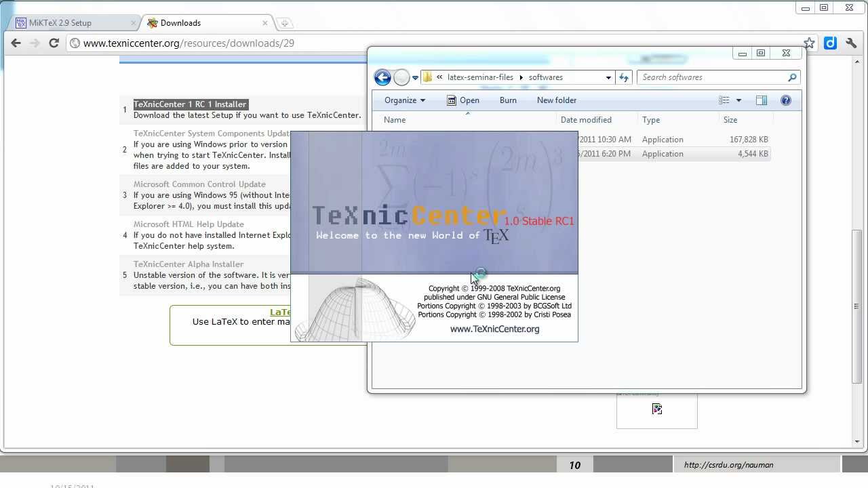Viewport: 868px width, 488px height.
Task: Click the TeXnicCenter splash logo
Action: (x=409, y=216)
